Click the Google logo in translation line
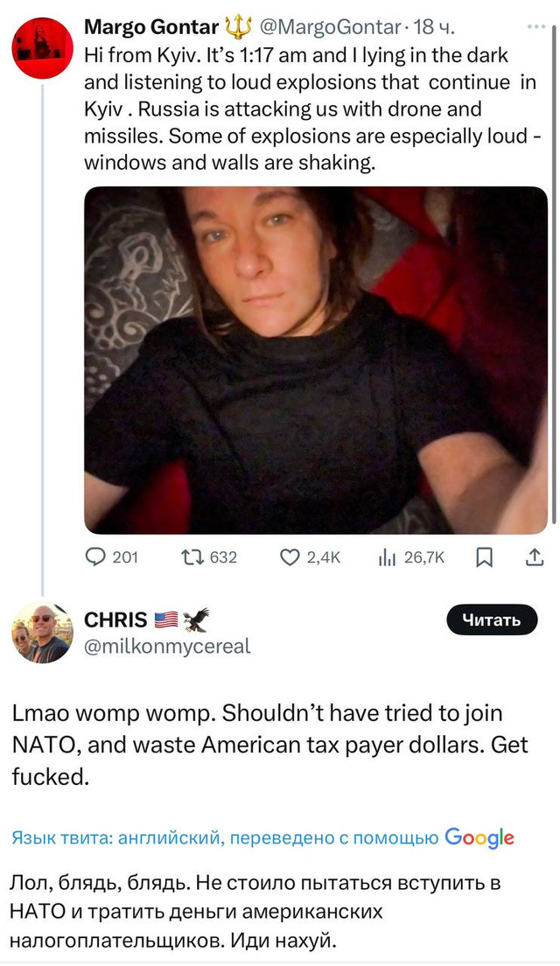 (x=479, y=837)
